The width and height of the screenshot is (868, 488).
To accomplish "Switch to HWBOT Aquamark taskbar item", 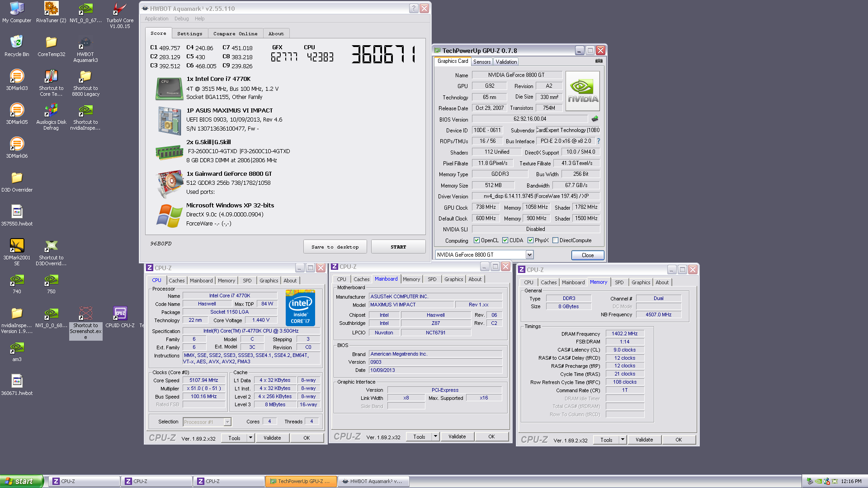I will coord(373,481).
